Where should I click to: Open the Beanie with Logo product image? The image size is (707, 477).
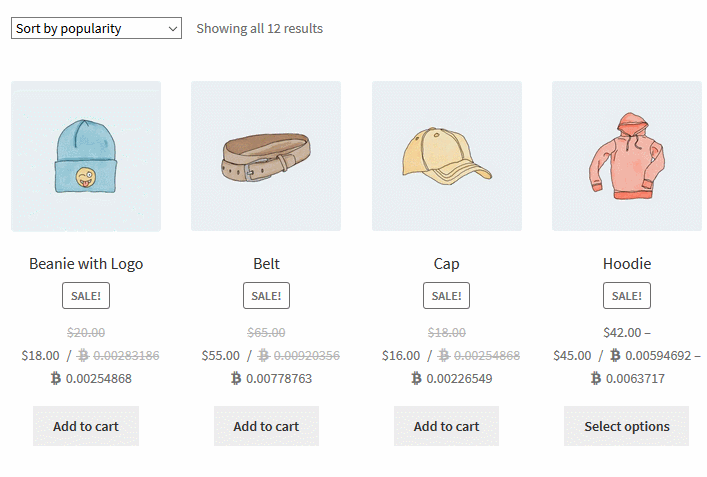click(86, 156)
